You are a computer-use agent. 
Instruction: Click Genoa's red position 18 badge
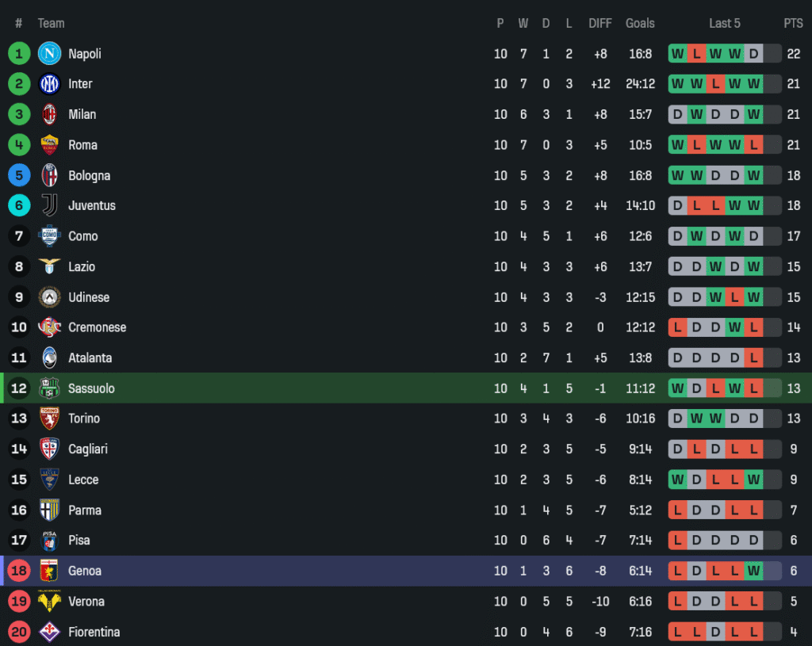19,571
